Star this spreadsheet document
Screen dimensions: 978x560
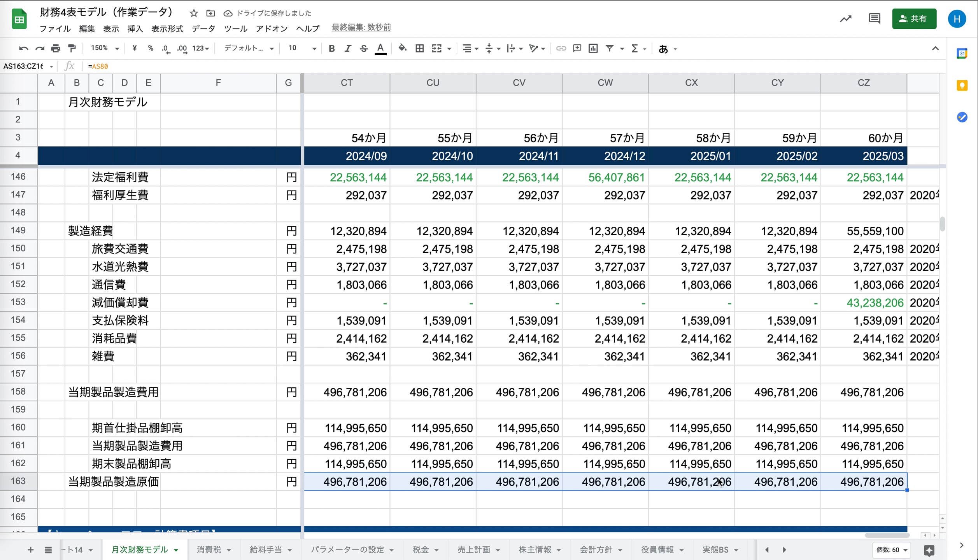pos(194,13)
